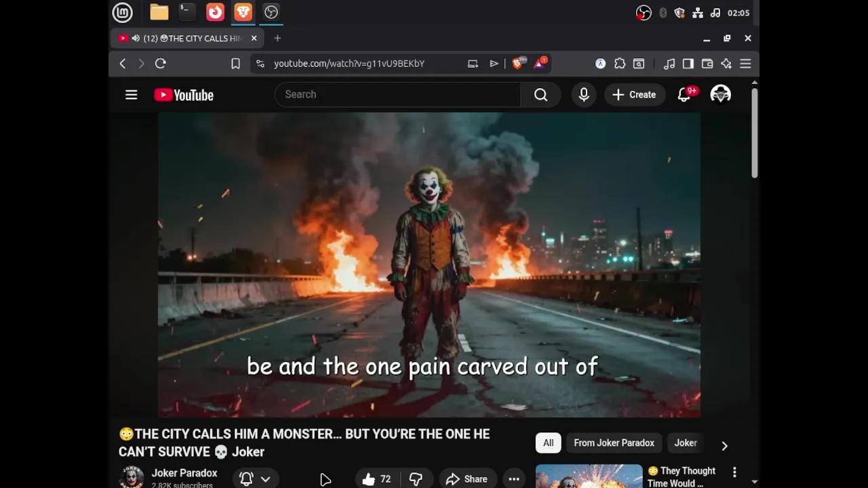Viewport: 868px width, 488px height.
Task: Launch the Terminal from the taskbar
Action: [186, 12]
